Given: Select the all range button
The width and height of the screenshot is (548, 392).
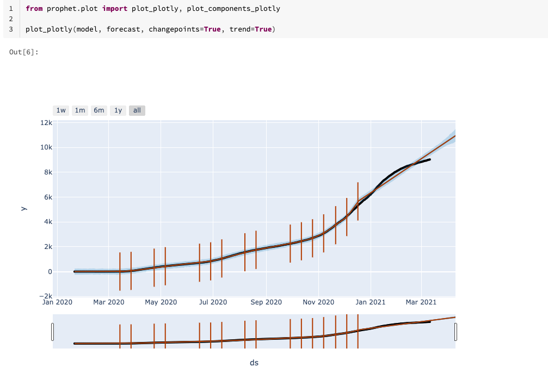Looking at the screenshot, I should click(137, 110).
